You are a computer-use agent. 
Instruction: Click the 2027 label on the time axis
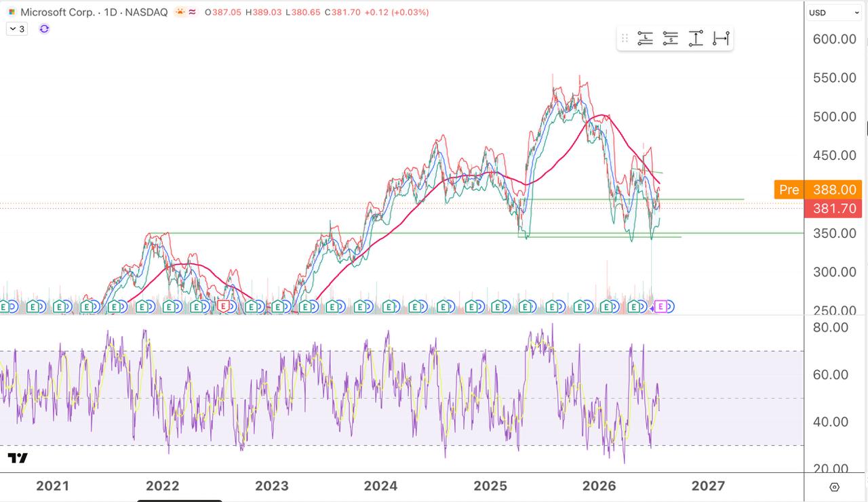(708, 486)
